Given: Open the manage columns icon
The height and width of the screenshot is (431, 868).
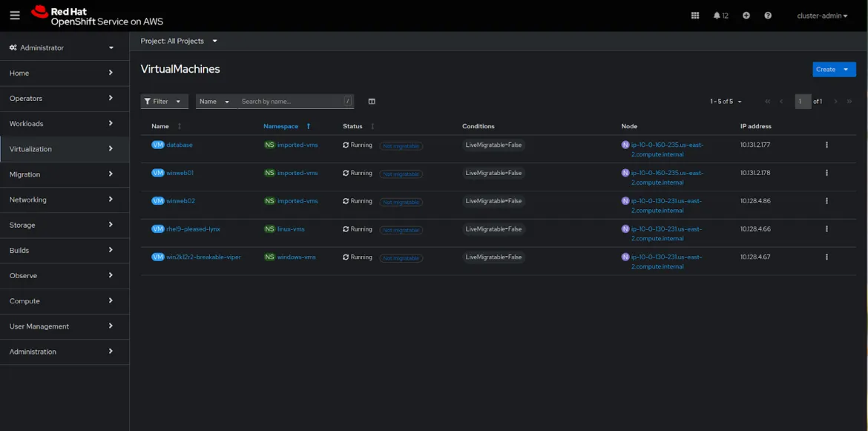Looking at the screenshot, I should click(372, 101).
